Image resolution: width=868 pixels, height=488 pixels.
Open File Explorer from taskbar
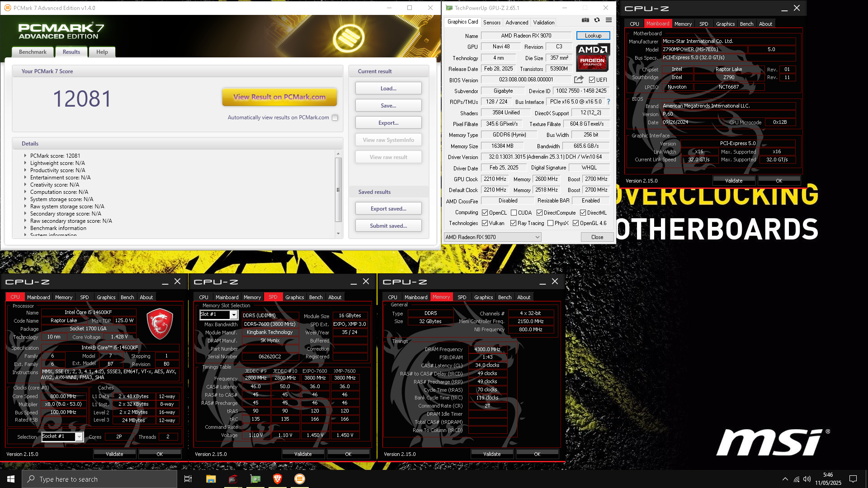[211, 479]
